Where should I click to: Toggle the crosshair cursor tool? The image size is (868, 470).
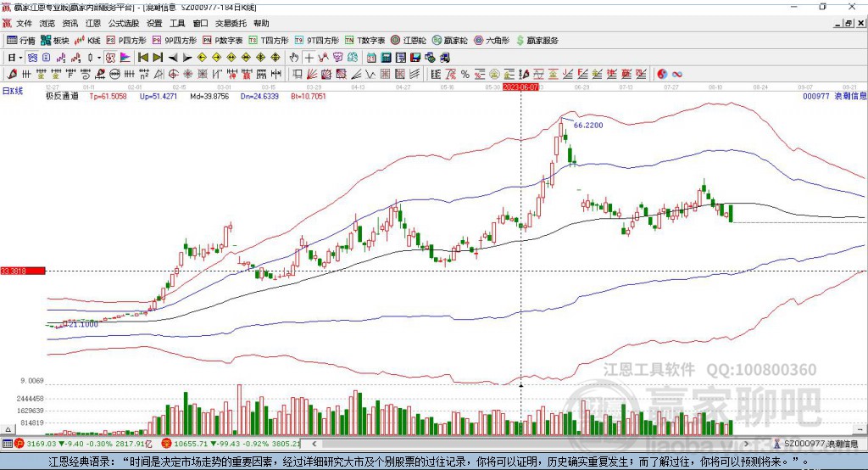click(x=309, y=58)
